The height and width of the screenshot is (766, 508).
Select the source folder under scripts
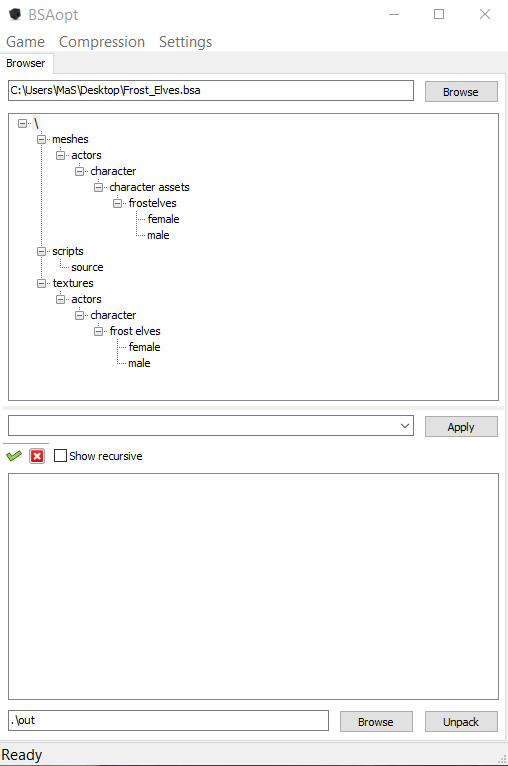pos(87,267)
